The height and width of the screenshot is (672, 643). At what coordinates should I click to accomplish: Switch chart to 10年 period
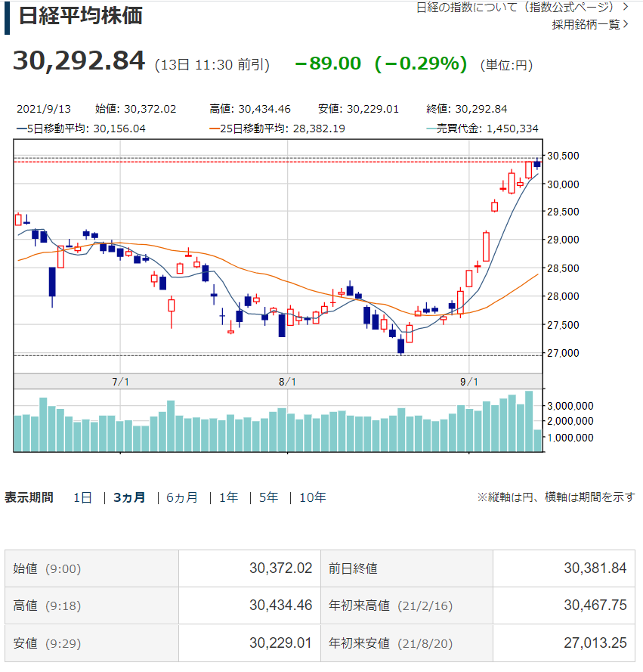pos(312,497)
